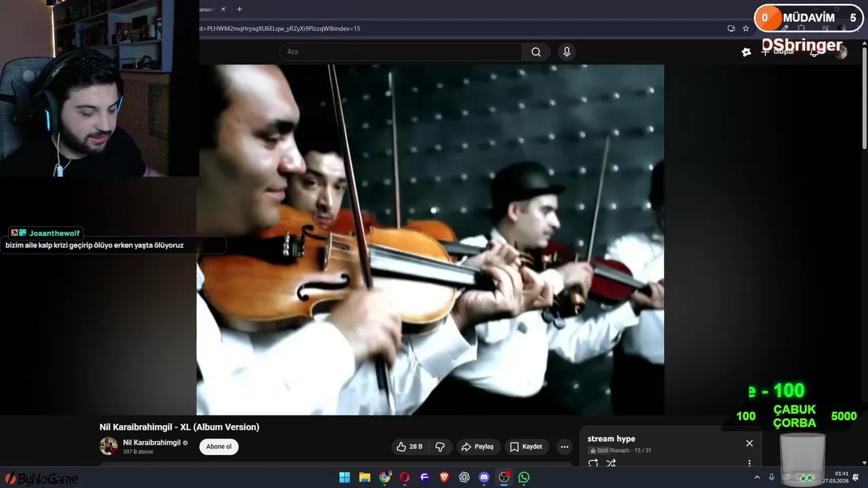868x488 pixels.
Task: Click the Oluştur create button
Action: [778, 52]
